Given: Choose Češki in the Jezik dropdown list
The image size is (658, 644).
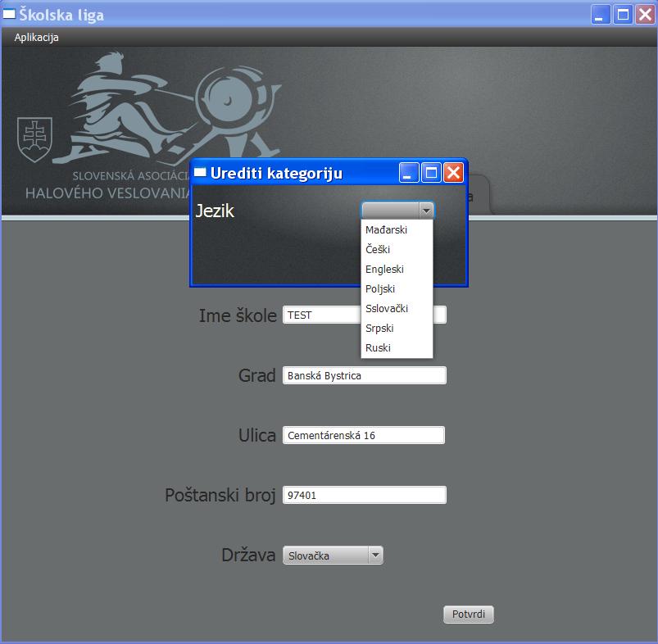Looking at the screenshot, I should [x=397, y=250].
